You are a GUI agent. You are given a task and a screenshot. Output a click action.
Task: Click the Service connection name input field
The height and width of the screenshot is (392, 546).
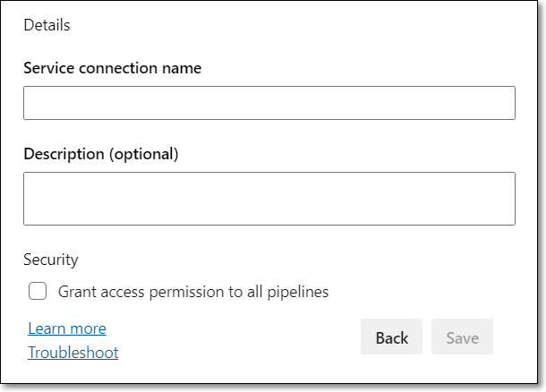[269, 103]
